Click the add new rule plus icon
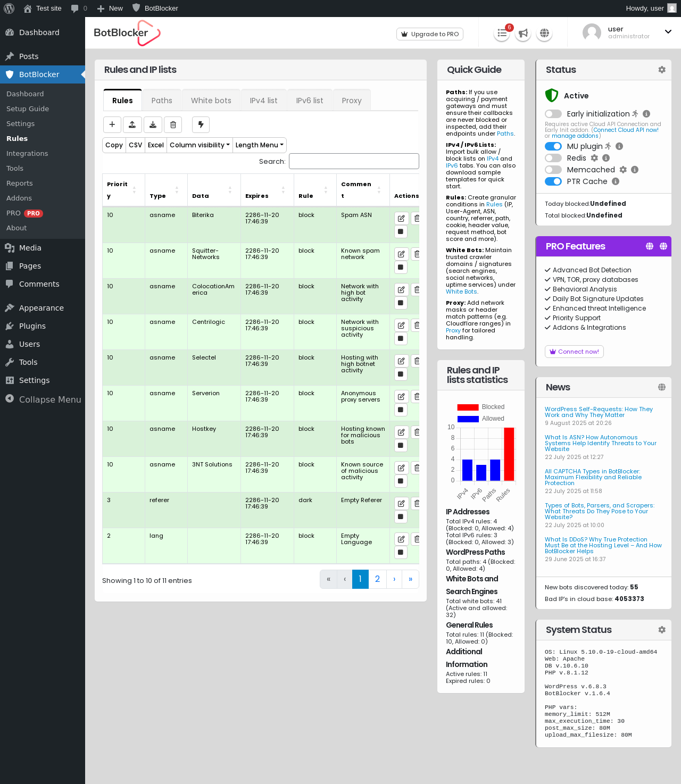This screenshot has height=784, width=681. point(112,124)
